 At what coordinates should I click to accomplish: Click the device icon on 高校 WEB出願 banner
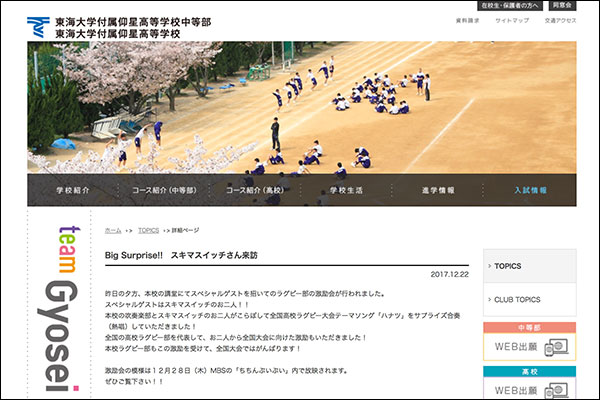pos(556,390)
